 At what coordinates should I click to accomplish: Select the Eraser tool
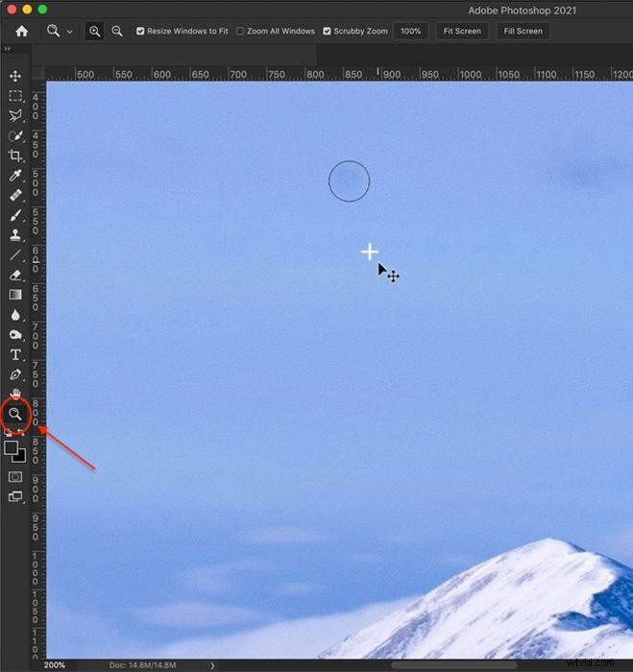[15, 275]
